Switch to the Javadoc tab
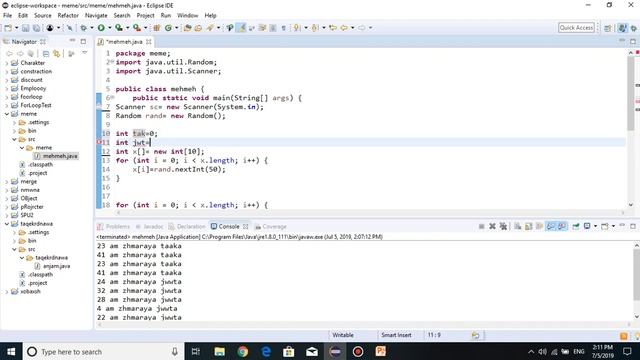Image resolution: width=640 pixels, height=360 pixels. (149, 226)
